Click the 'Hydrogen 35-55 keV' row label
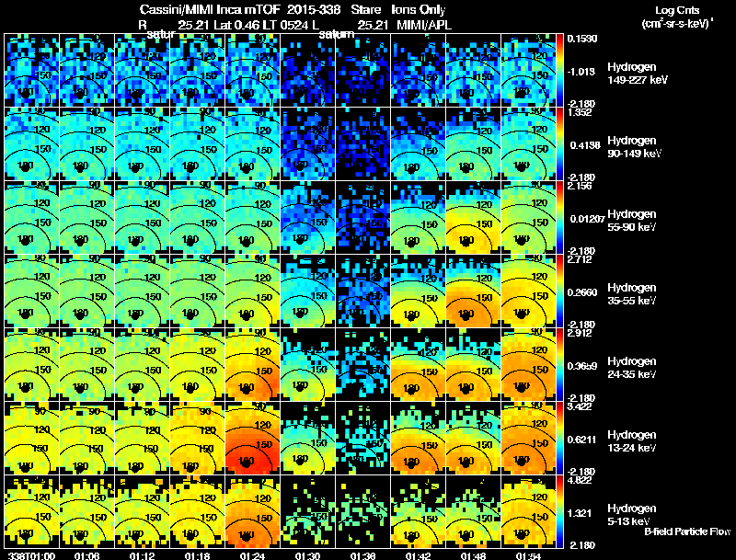This screenshot has height=560, width=736. click(x=631, y=294)
